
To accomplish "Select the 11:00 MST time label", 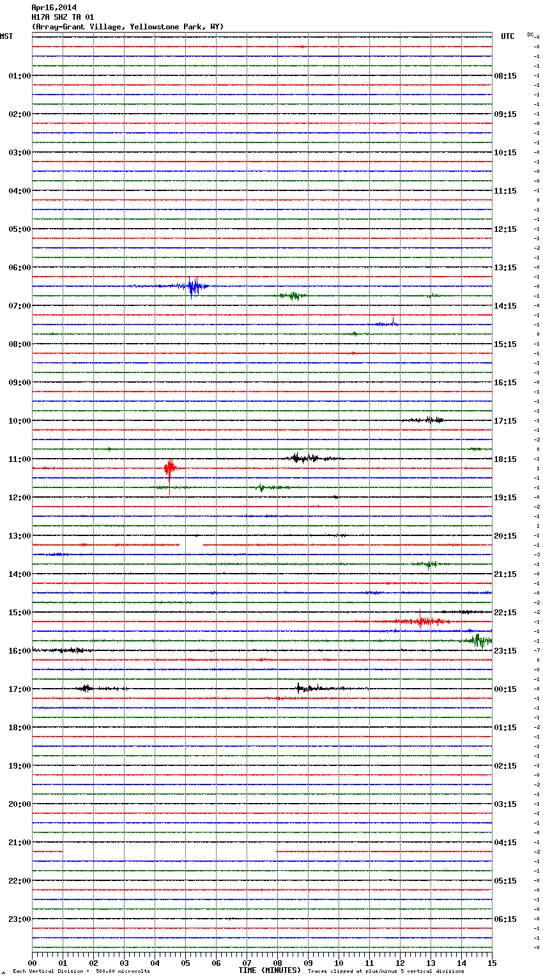I will coord(20,459).
